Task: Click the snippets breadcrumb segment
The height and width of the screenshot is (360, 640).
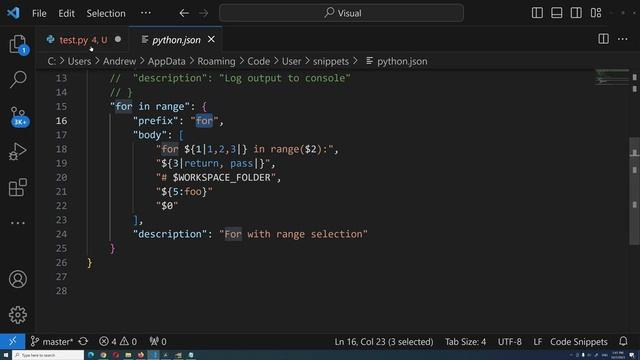Action: coord(331,61)
